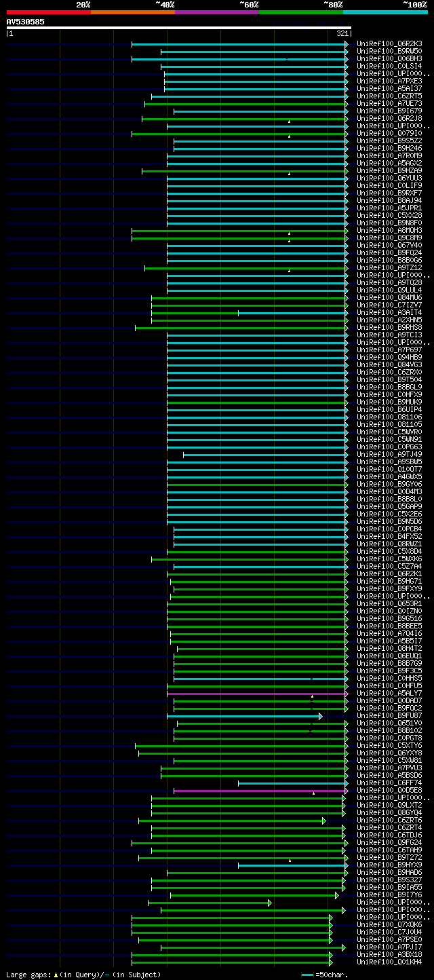Select the UniRef100_B9RHS8 label
The width and height of the screenshot is (434, 980).
[389, 328]
